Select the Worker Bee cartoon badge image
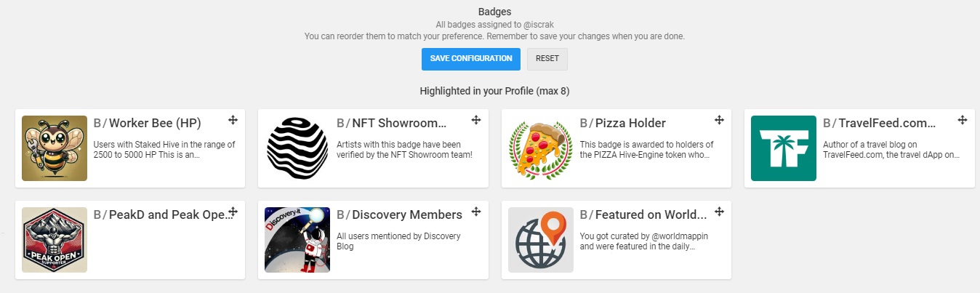This screenshot has height=293, width=980. [55, 148]
